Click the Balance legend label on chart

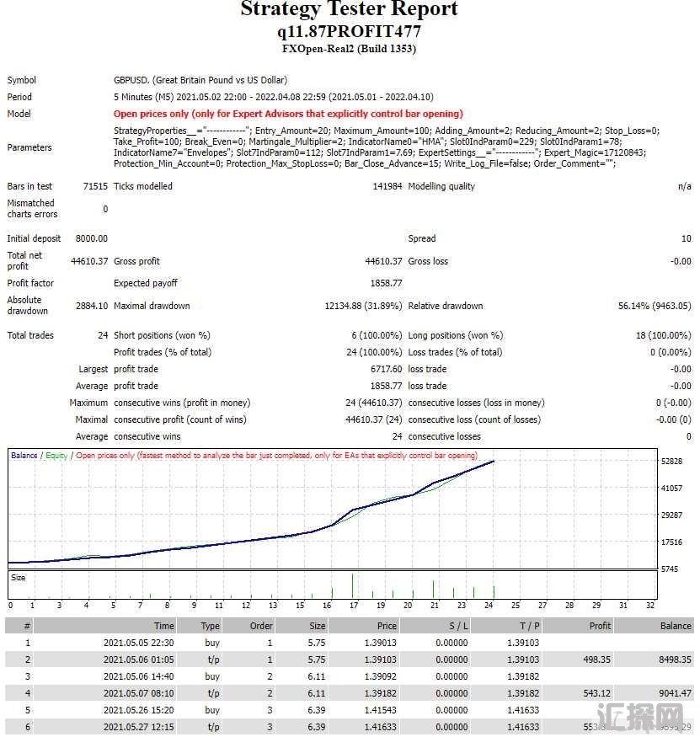coord(24,456)
